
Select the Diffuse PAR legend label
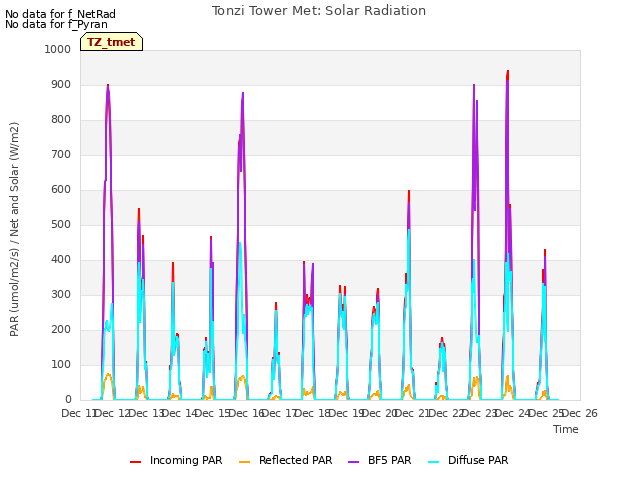click(x=478, y=460)
